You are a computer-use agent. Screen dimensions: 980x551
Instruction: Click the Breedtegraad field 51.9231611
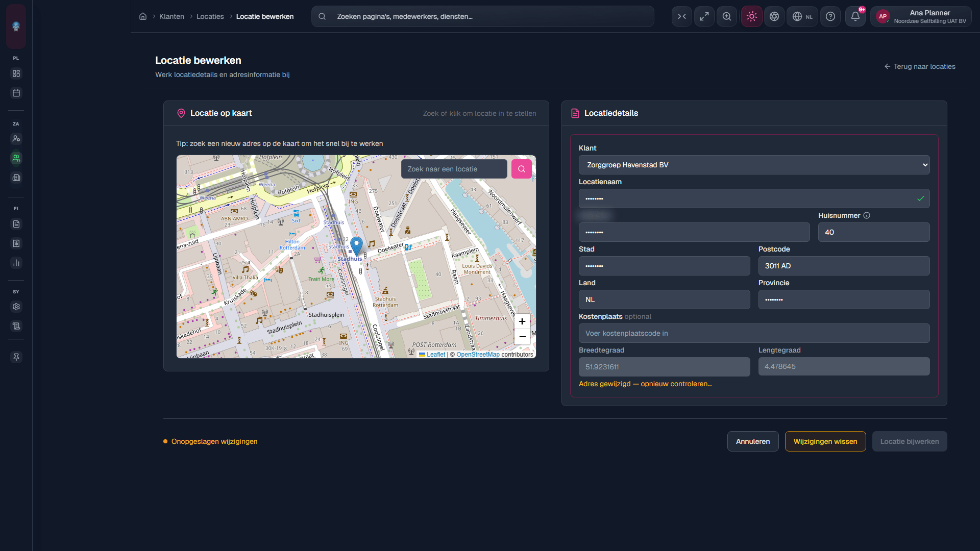(665, 367)
